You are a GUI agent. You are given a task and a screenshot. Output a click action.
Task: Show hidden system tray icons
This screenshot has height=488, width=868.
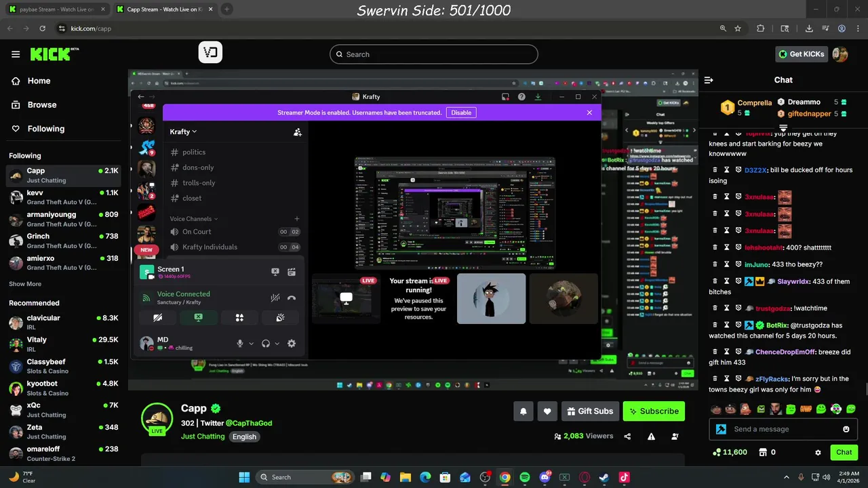(x=787, y=477)
